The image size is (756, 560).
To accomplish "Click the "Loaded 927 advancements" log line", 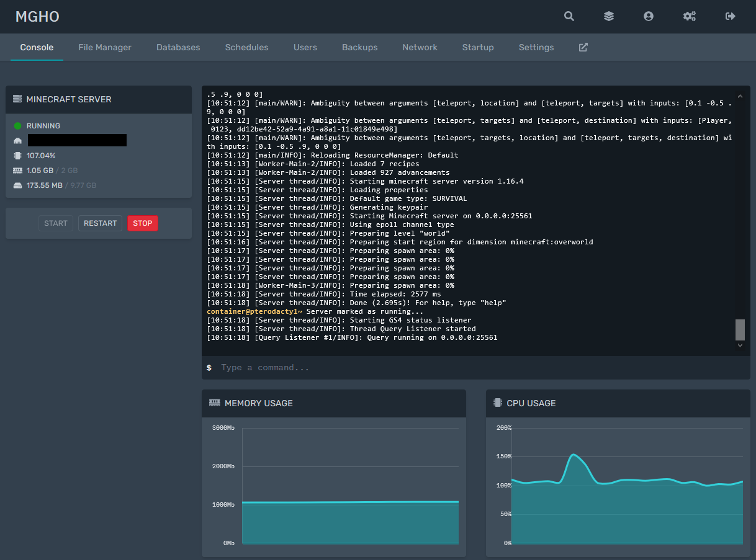I will (328, 172).
